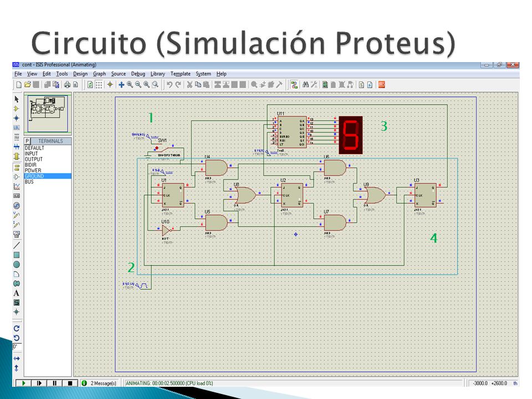Start the simulation with Play
This screenshot has height=399, width=532.
tap(23, 383)
